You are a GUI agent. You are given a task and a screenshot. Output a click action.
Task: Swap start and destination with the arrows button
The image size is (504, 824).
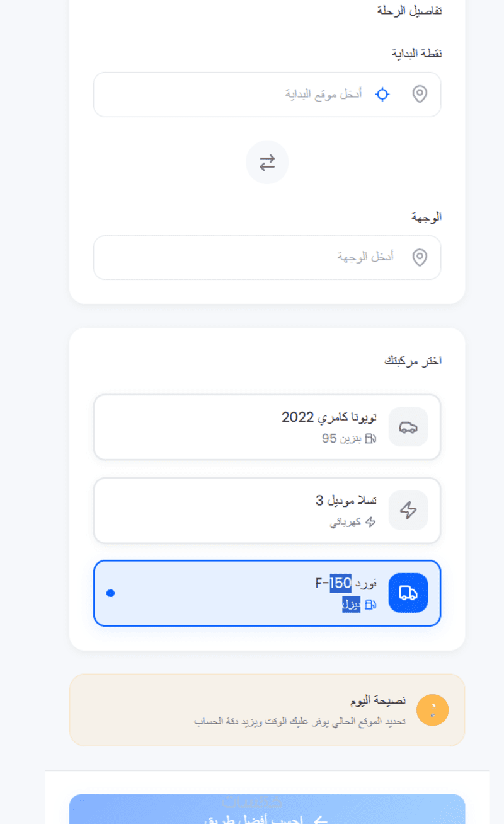[267, 163]
